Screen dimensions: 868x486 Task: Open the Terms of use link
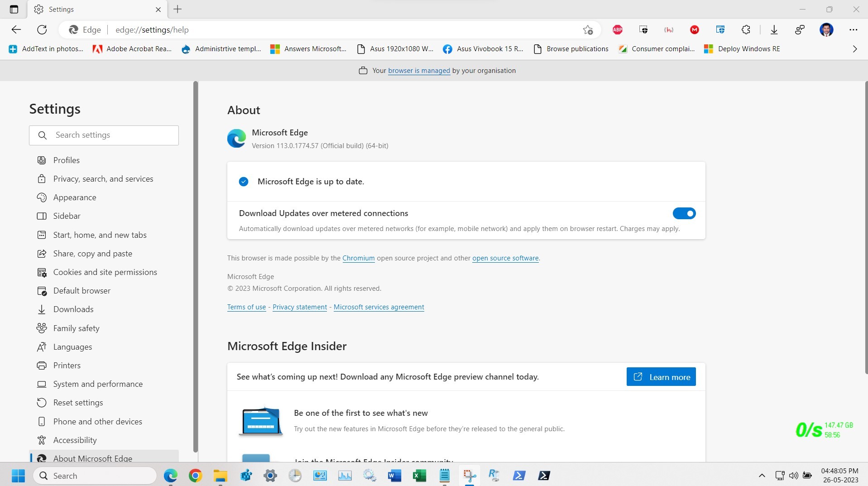click(x=246, y=307)
